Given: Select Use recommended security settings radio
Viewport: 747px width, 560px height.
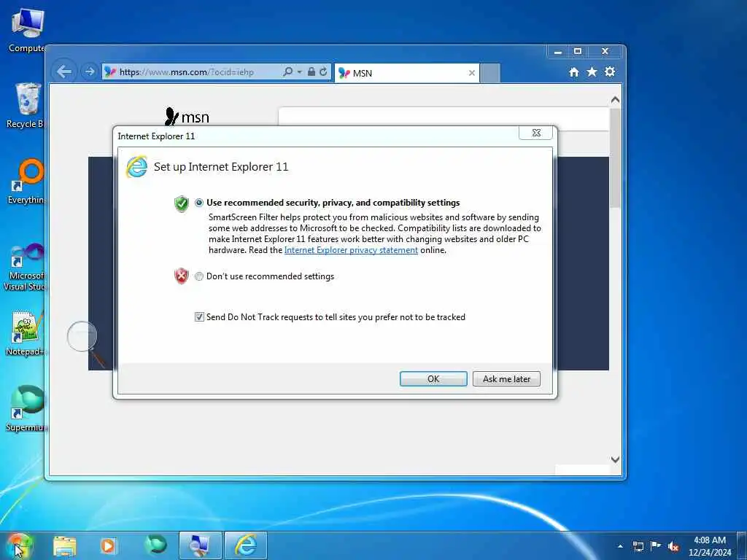Looking at the screenshot, I should point(199,203).
